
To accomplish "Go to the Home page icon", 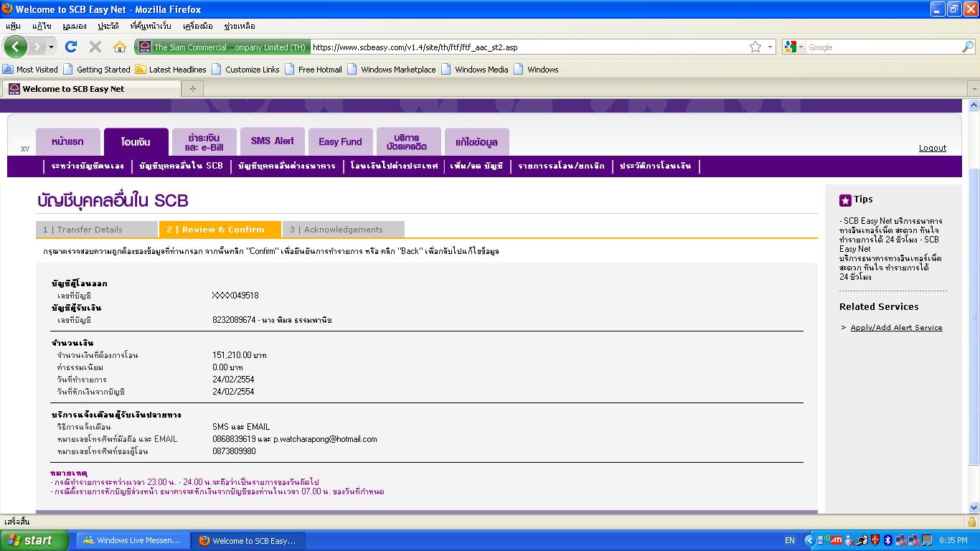I will click(x=120, y=47).
